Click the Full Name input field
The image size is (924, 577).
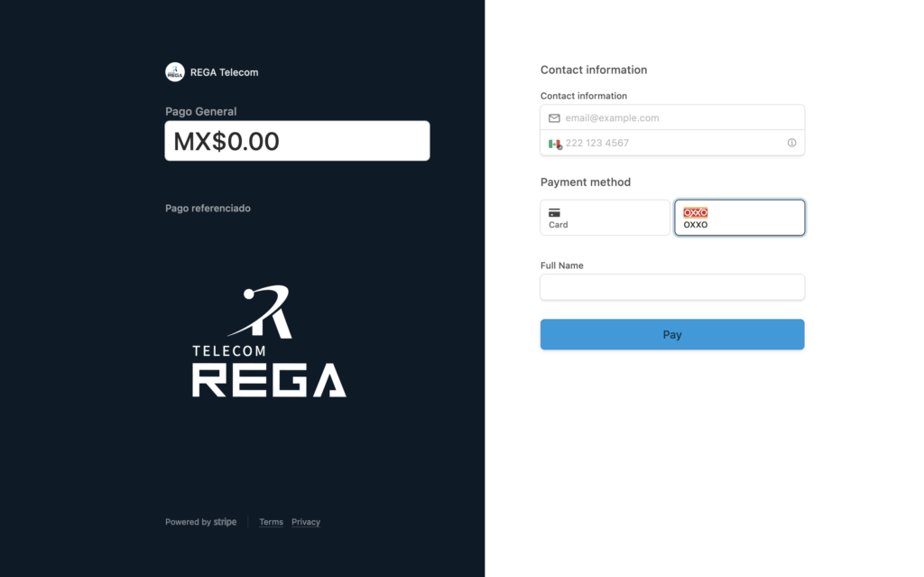[672, 287]
